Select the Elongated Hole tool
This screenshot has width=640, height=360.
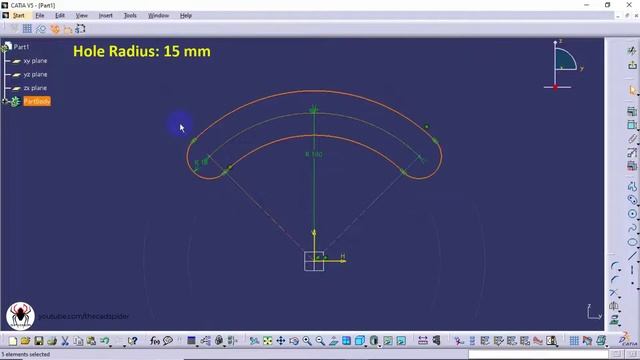(x=632, y=199)
